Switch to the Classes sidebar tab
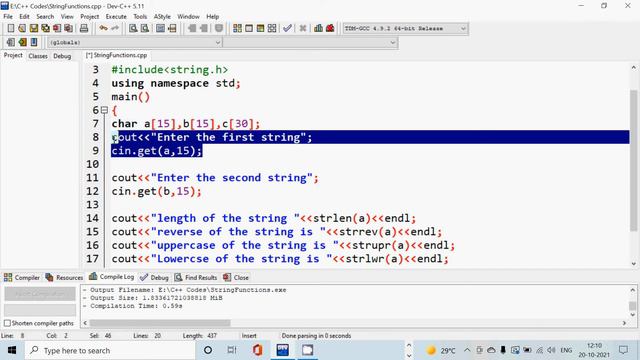The width and height of the screenshot is (640, 360). [x=38, y=56]
